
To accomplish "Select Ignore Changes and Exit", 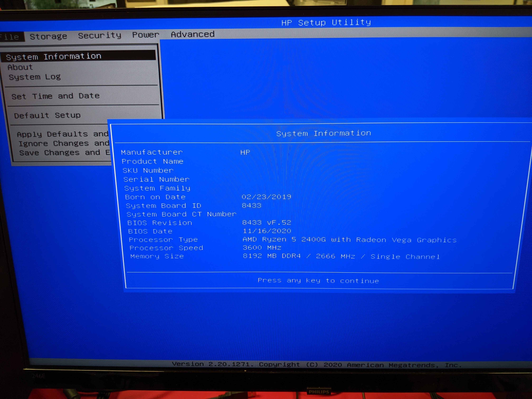I will click(x=64, y=144).
